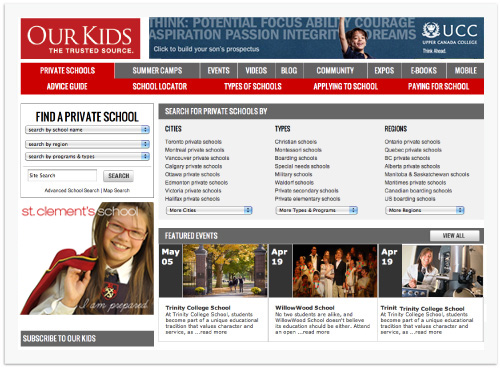
Task: Expand the More Cities dropdown
Action: click(209, 210)
